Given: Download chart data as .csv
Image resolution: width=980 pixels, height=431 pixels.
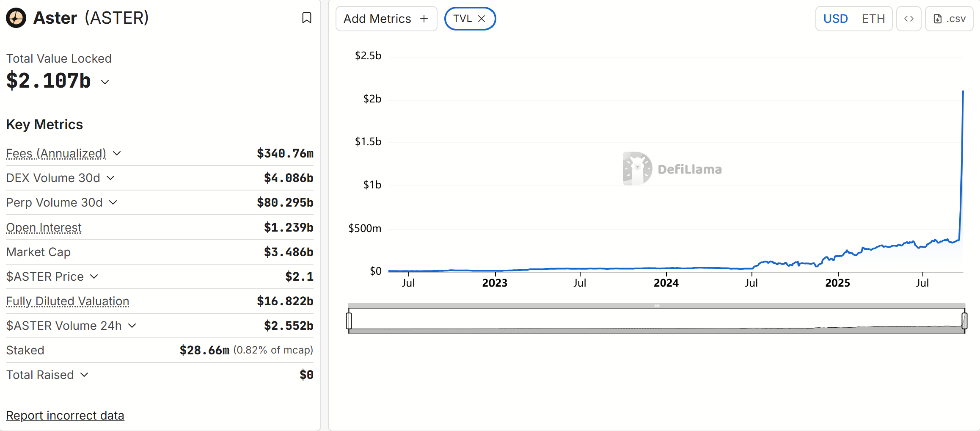Looking at the screenshot, I should click(x=949, y=19).
